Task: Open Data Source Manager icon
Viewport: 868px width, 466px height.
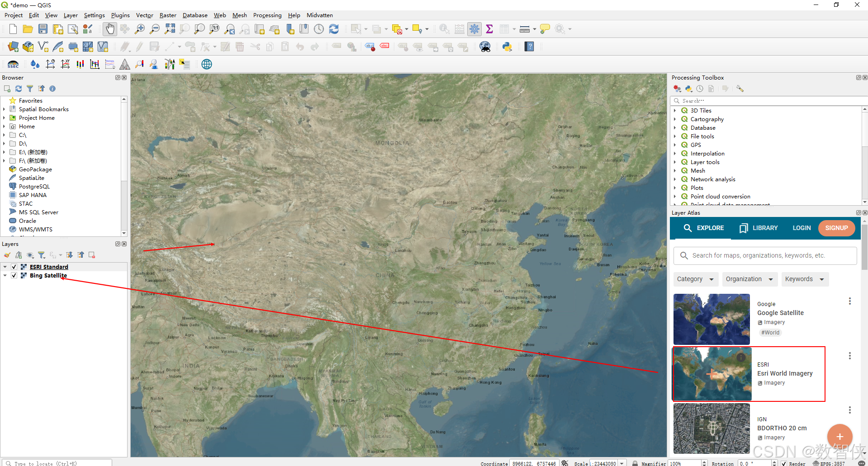Action: click(13, 47)
